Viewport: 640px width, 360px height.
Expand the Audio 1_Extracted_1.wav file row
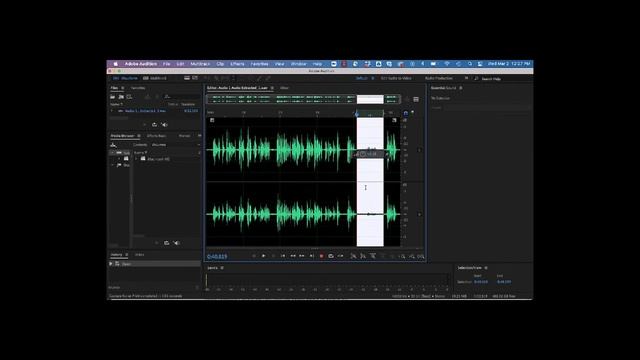[112, 111]
